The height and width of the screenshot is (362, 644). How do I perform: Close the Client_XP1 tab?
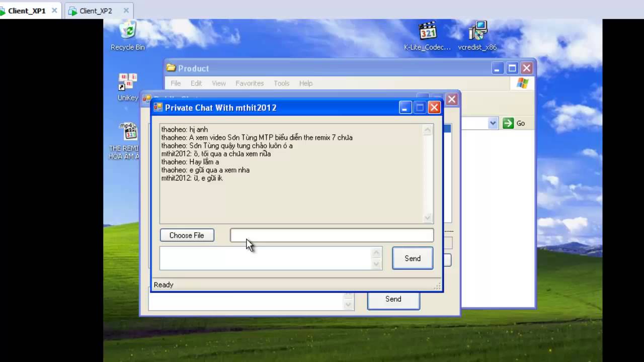coord(54,11)
